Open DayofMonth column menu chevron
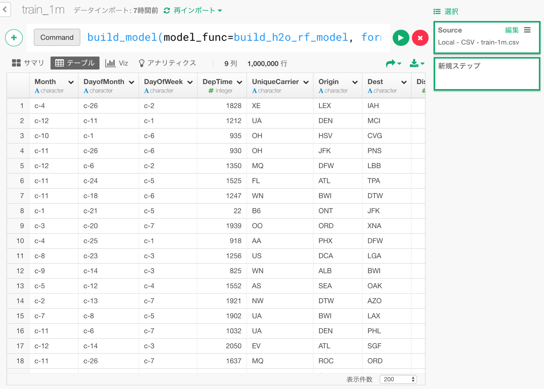 (x=131, y=82)
